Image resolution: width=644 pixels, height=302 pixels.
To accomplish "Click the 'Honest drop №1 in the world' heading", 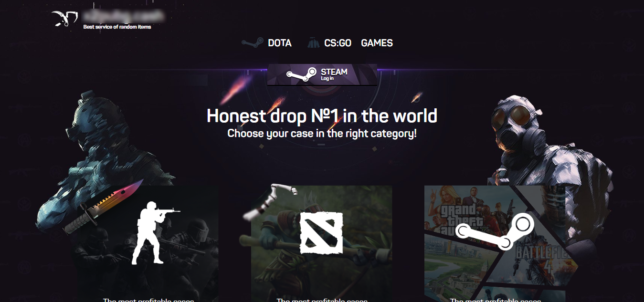I will (322, 116).
